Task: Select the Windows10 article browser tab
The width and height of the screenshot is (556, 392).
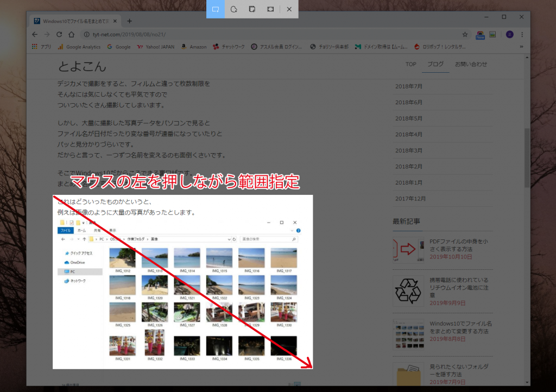Action: (75, 21)
